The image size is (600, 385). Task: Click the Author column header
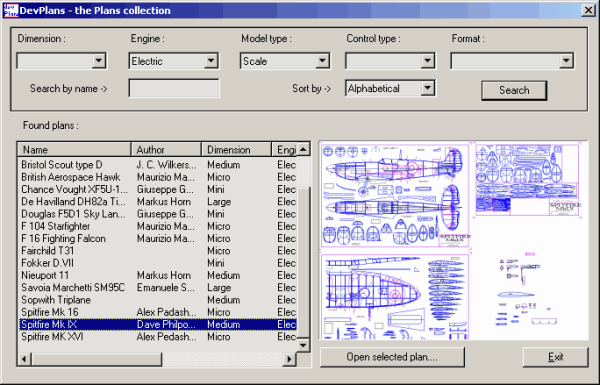coord(166,149)
